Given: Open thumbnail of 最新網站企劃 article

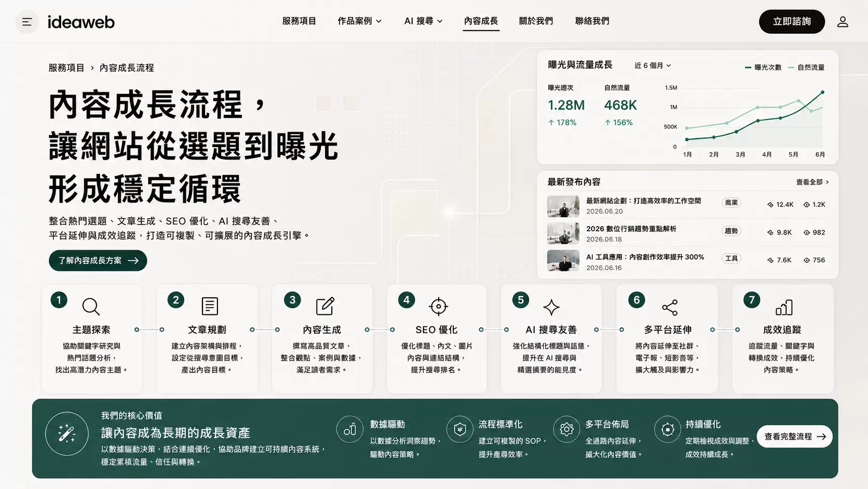Looking at the screenshot, I should [563, 206].
